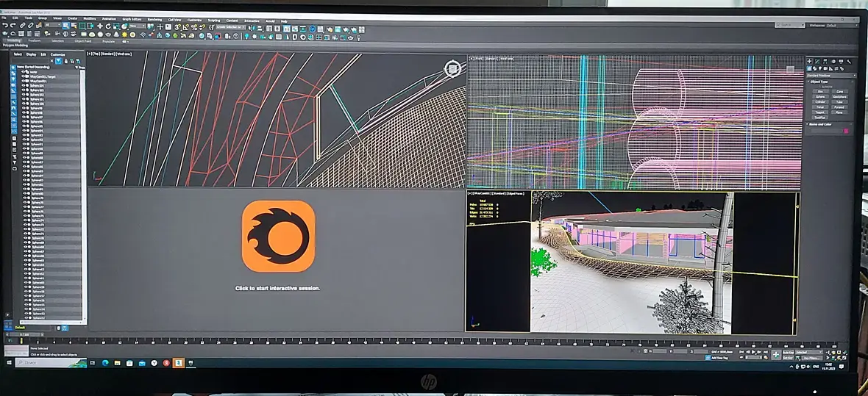Image resolution: width=868 pixels, height=396 pixels.
Task: Choose the Select and Scale tool
Action: click(116, 26)
